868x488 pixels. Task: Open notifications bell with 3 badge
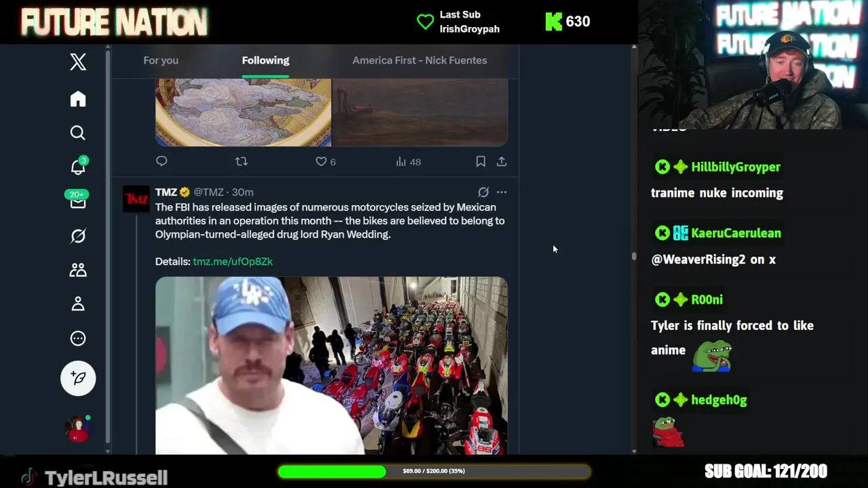pos(78,166)
